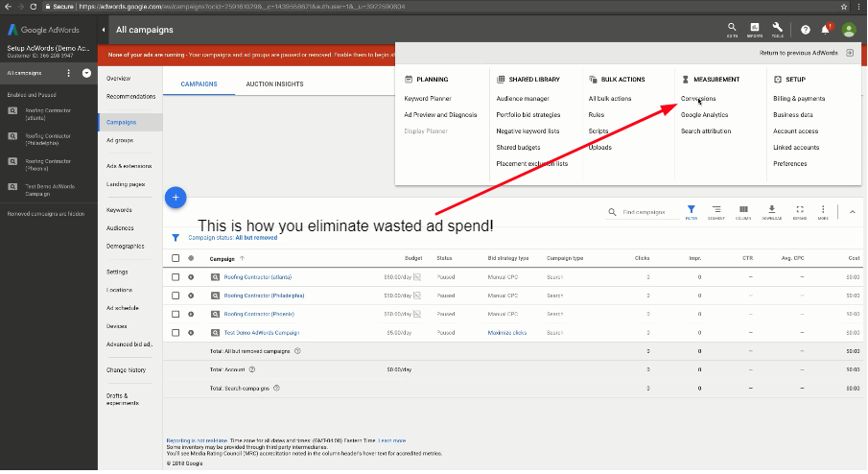Select Conversions under Measurement
The height and width of the screenshot is (474, 868).
pos(698,99)
